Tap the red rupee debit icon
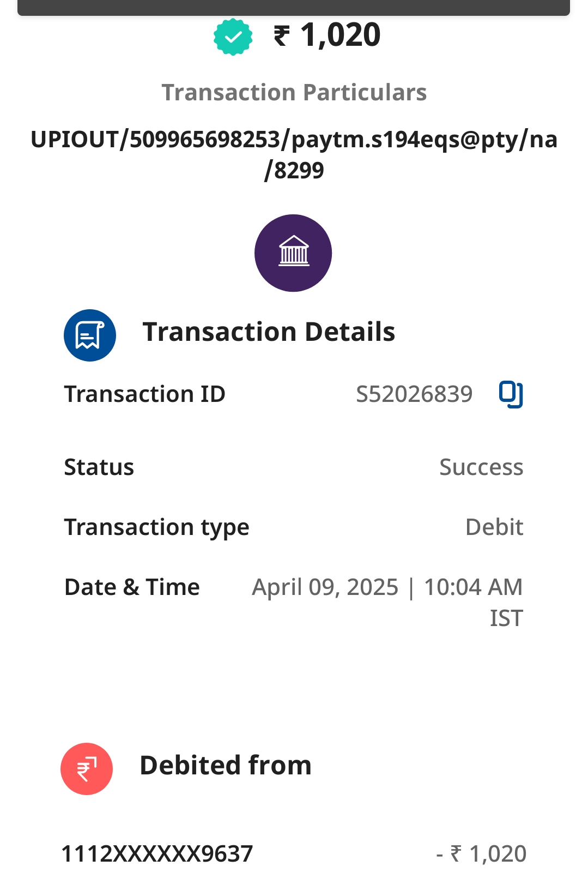This screenshot has width=588, height=890. (x=87, y=769)
